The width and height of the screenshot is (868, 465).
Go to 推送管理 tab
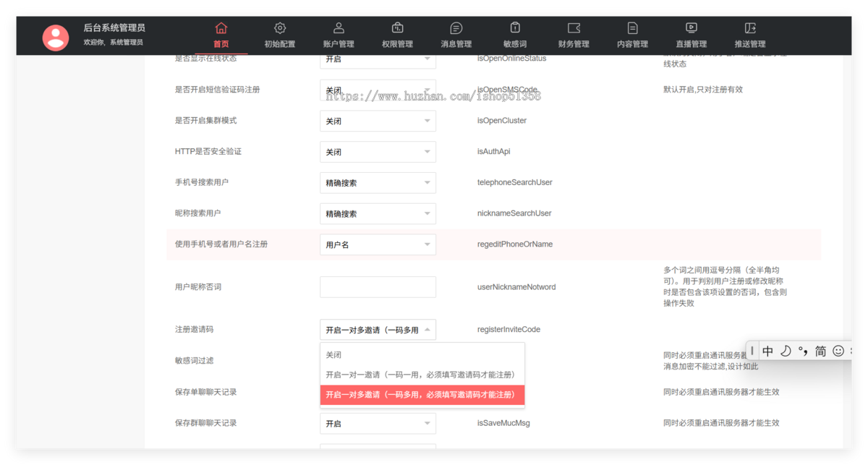[x=750, y=35]
